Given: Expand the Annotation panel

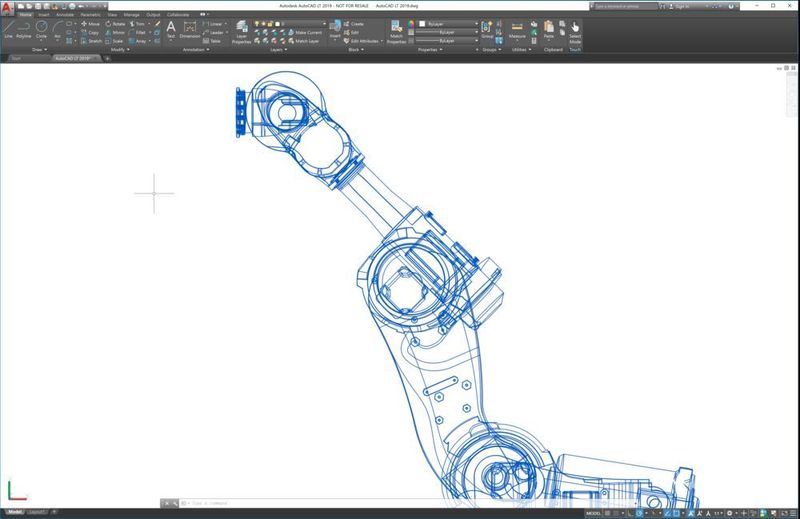Looking at the screenshot, I should (x=196, y=50).
